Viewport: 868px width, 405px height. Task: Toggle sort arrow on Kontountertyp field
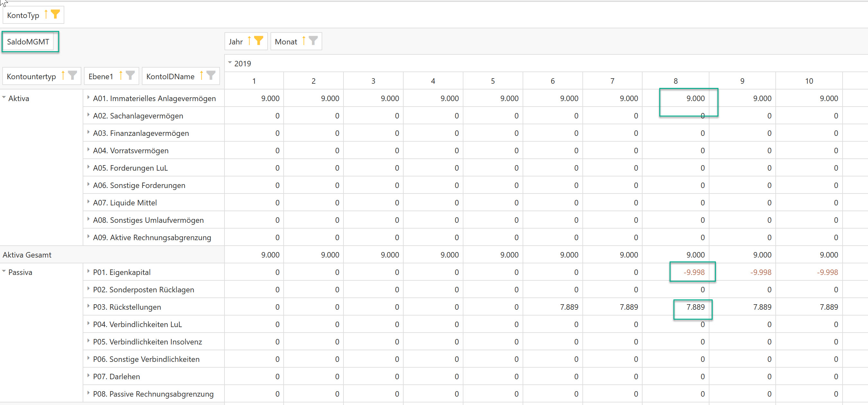pos(63,76)
